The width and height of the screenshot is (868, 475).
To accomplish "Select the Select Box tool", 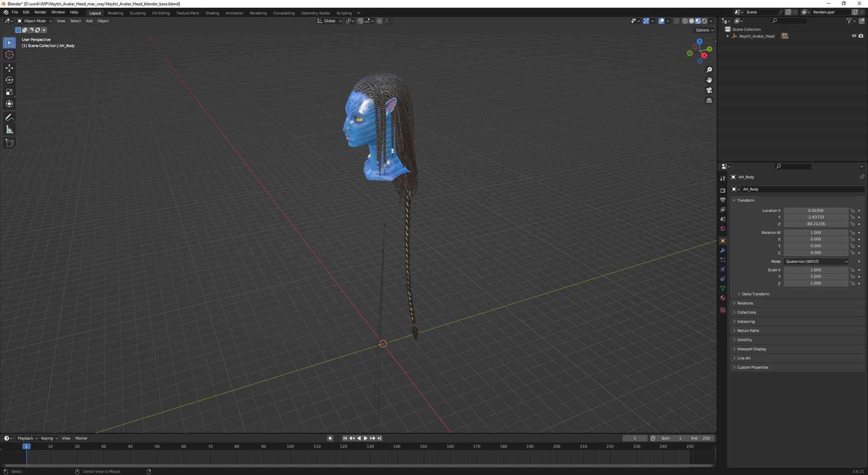I will tap(9, 43).
